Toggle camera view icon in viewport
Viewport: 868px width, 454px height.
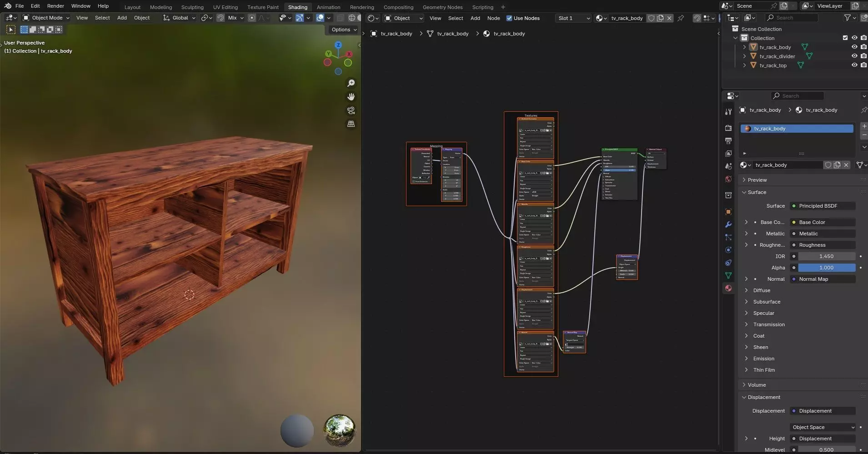[x=351, y=110]
